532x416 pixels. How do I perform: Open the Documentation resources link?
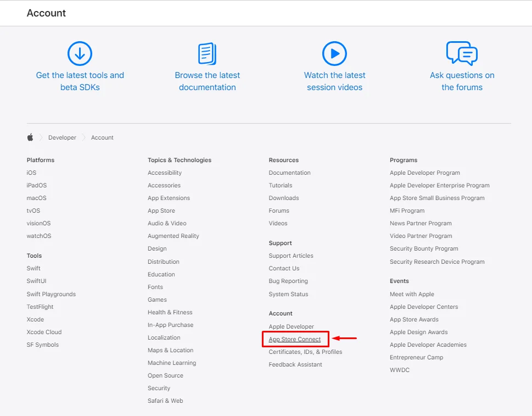pyautogui.click(x=289, y=173)
